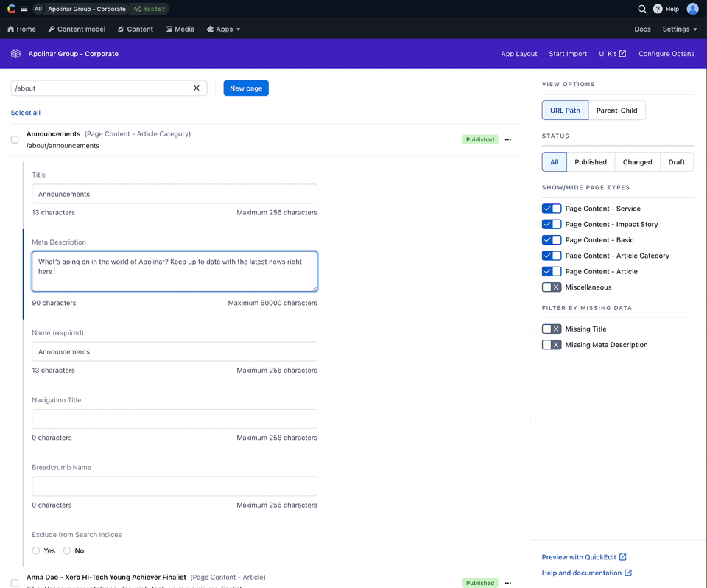
Task: Toggle Page Content - Service visibility
Action: pos(552,209)
